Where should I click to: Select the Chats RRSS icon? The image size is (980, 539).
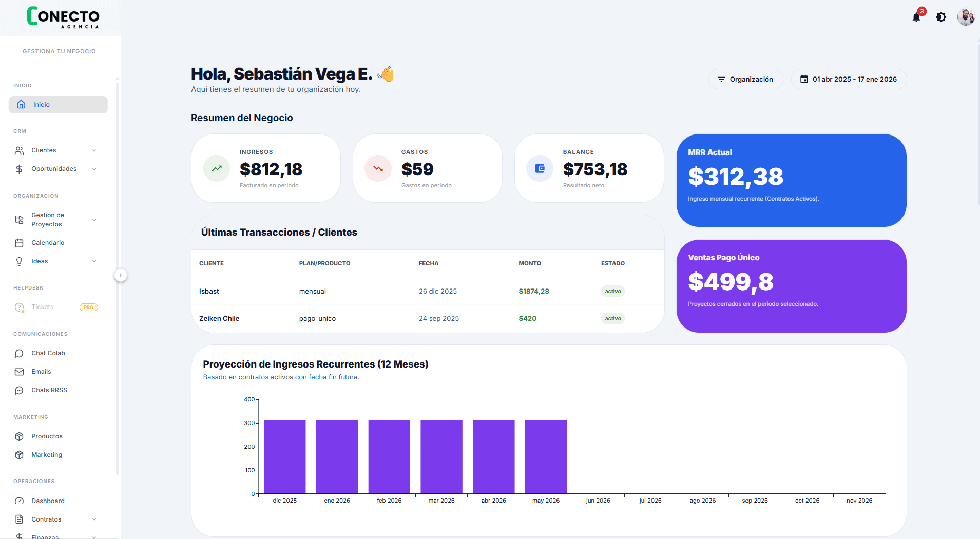click(x=19, y=390)
